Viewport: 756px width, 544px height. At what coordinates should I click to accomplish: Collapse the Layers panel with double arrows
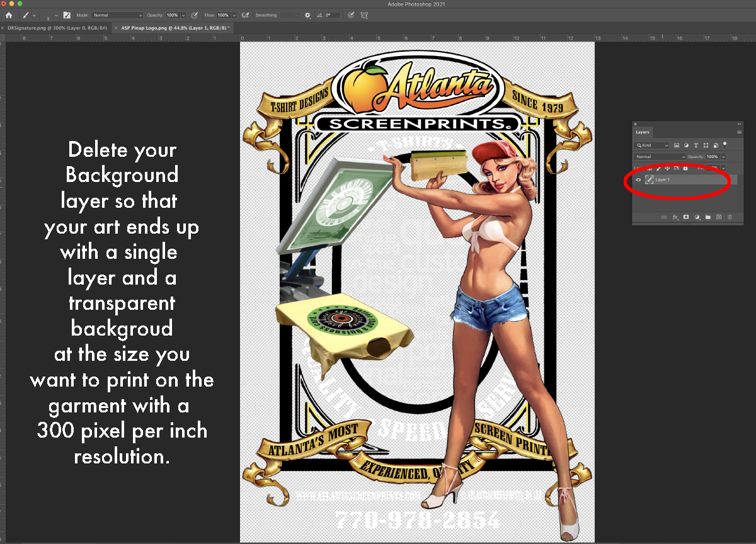[739, 124]
